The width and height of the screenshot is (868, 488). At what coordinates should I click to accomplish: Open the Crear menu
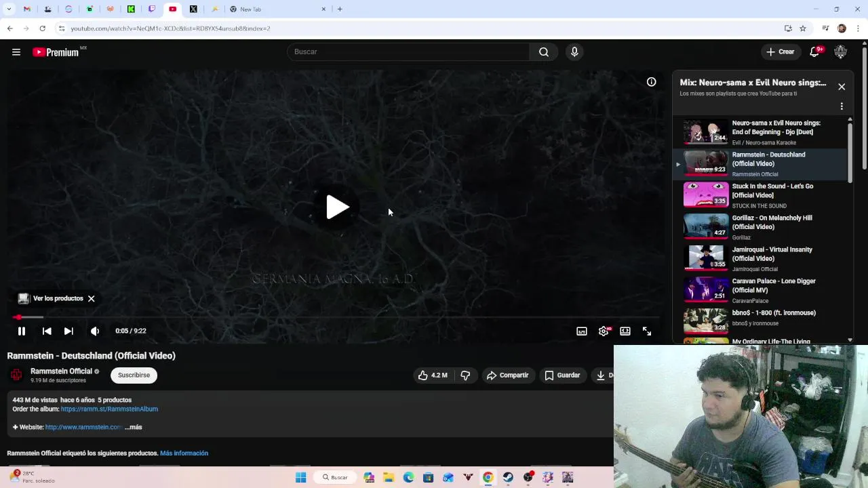coord(781,52)
